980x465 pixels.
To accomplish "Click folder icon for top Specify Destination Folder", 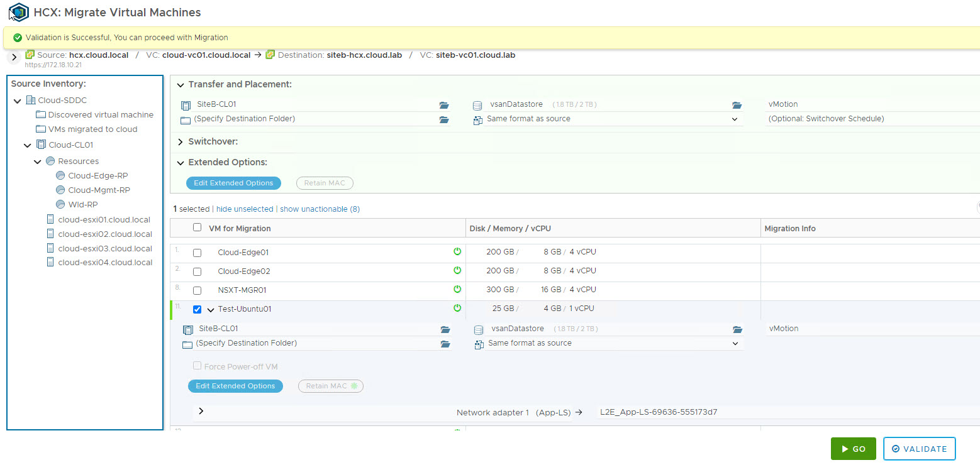I will click(x=444, y=120).
